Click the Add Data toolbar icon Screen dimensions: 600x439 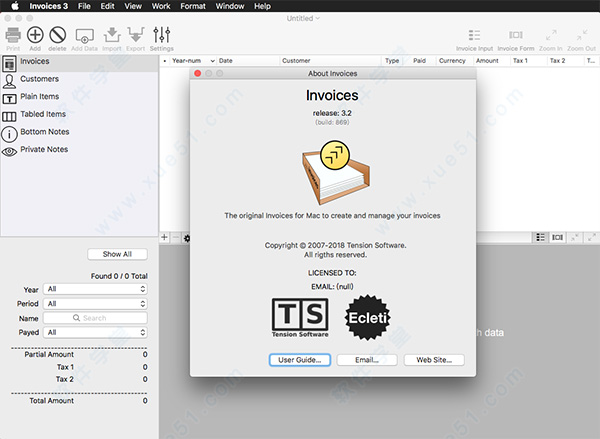tap(85, 35)
